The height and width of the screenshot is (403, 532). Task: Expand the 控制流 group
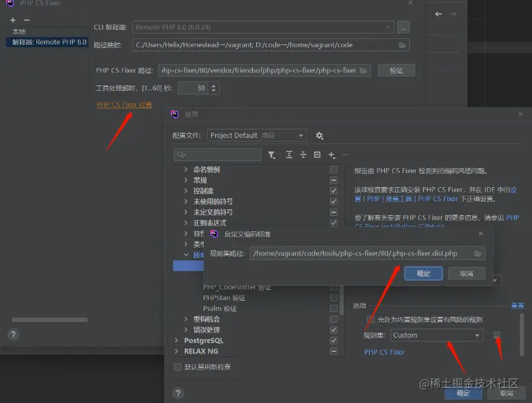186,190
